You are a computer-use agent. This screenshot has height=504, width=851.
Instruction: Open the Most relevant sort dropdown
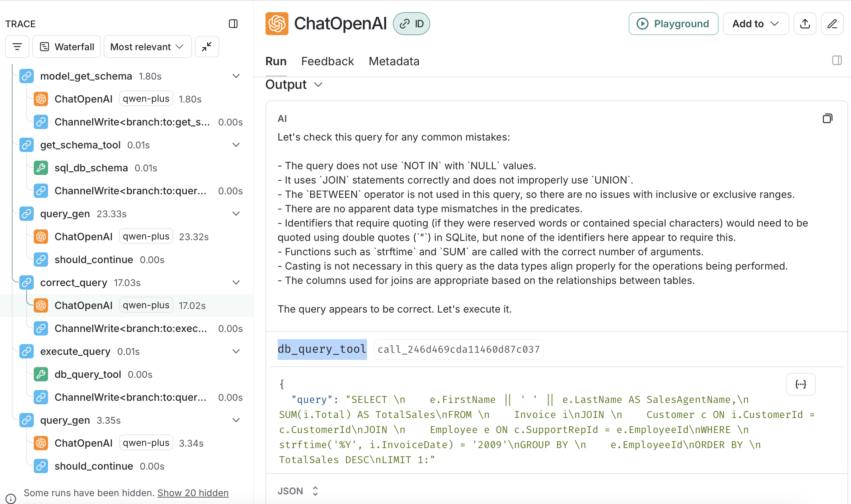point(147,47)
